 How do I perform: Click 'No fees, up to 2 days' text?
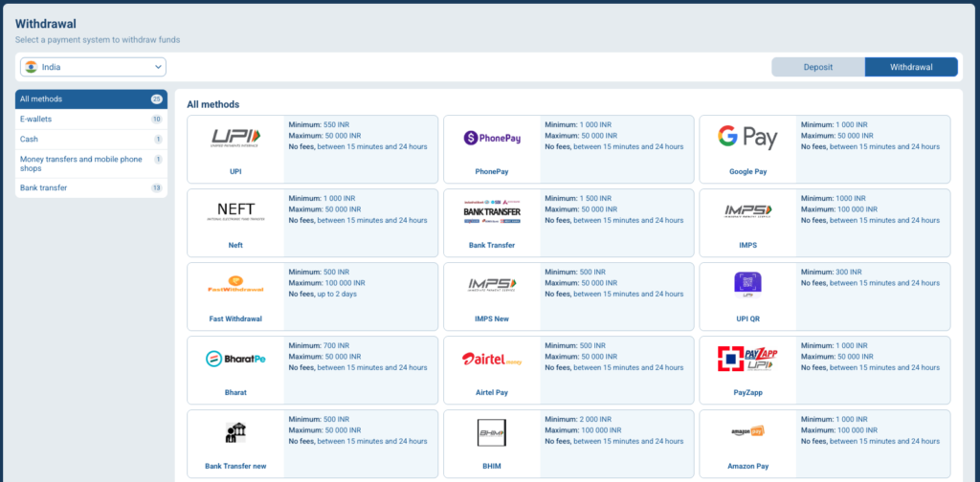[x=323, y=294]
